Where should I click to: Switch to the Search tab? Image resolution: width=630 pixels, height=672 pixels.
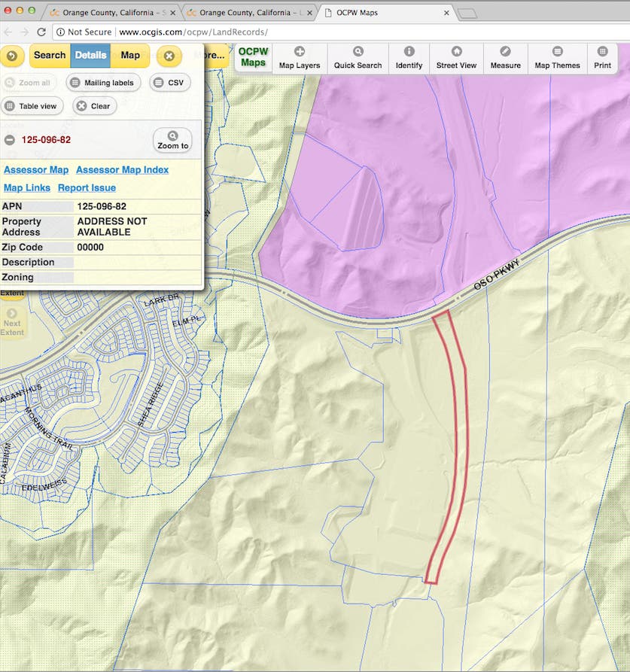(50, 55)
